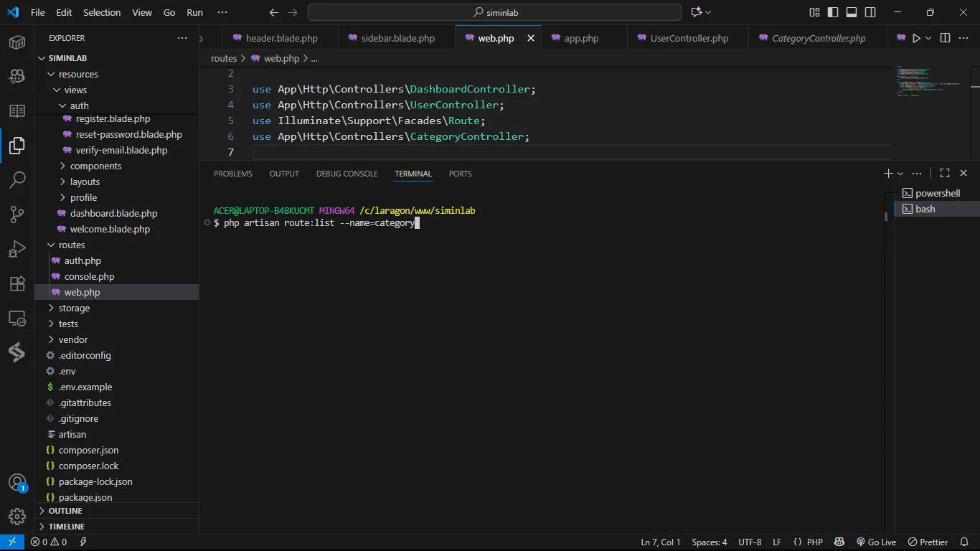Click the Accounts icon
The width and height of the screenshot is (980, 551).
click(17, 483)
